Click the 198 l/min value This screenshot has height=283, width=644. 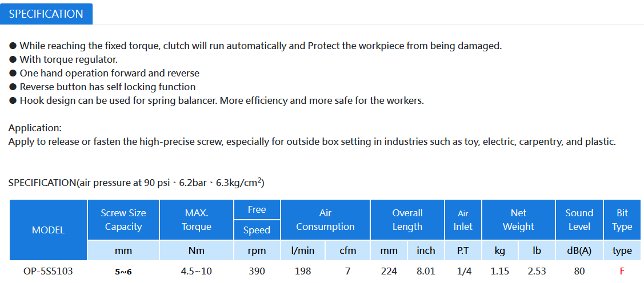(x=303, y=271)
